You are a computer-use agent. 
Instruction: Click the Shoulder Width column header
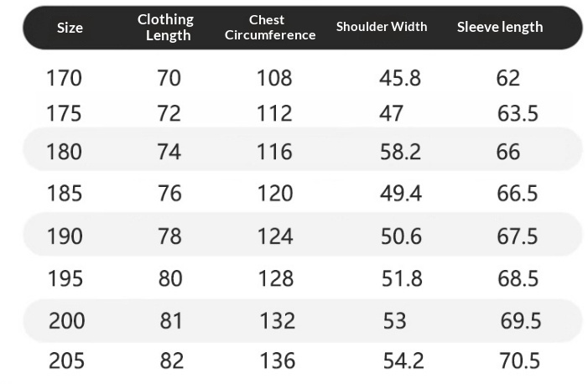pos(382,27)
